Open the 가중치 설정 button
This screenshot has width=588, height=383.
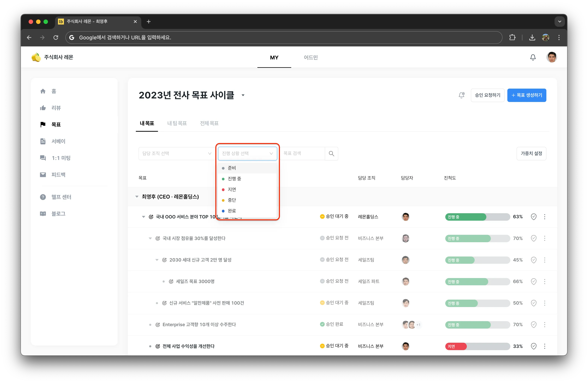[531, 154]
